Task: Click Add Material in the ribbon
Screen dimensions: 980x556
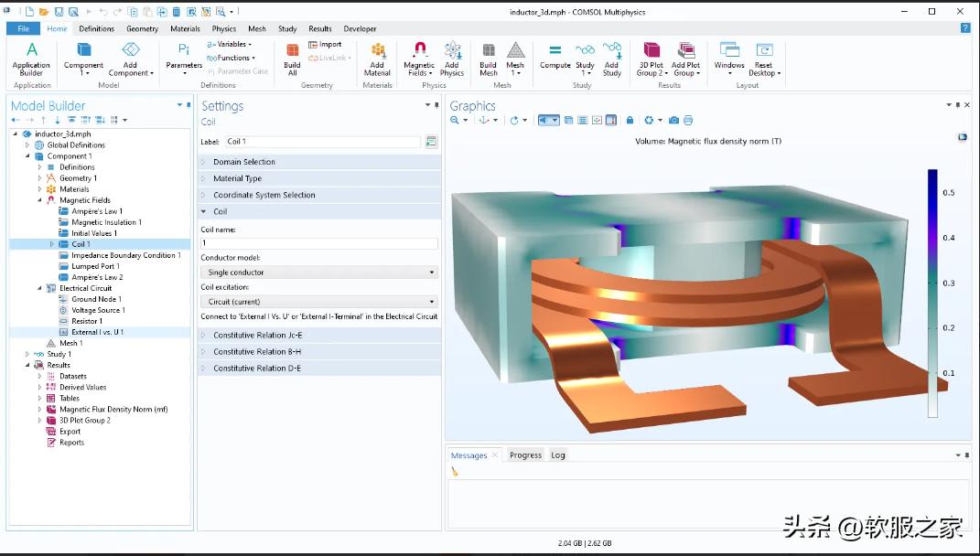Action: (x=377, y=60)
